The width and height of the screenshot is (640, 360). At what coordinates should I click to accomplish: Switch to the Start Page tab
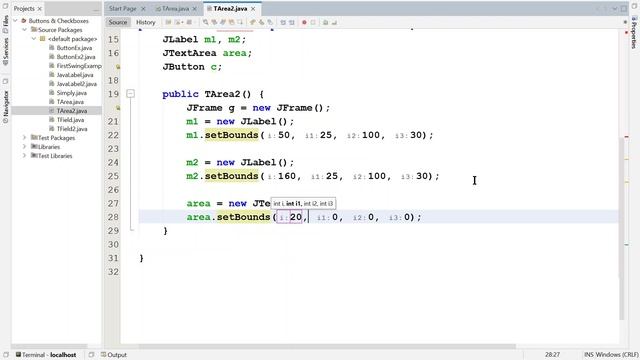122,9
